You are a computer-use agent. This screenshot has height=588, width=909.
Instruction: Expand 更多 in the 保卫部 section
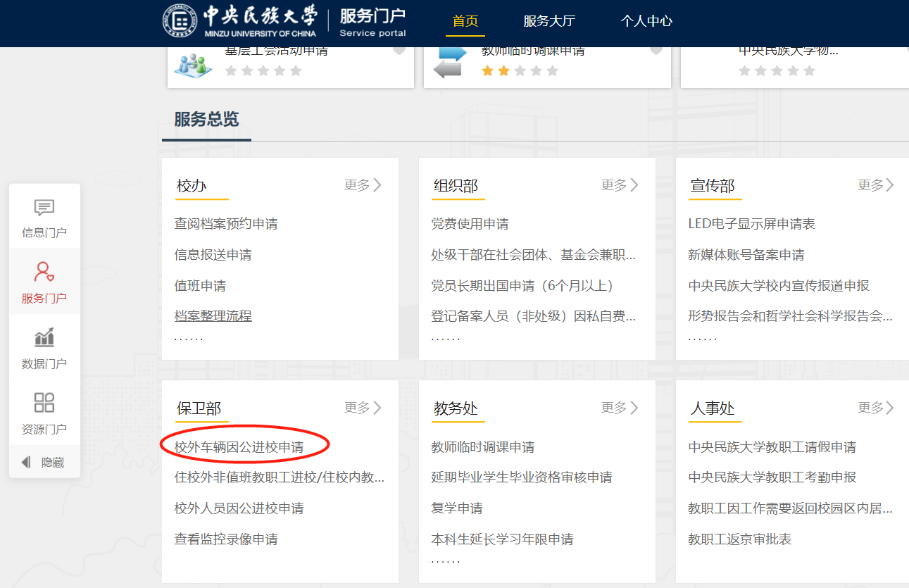coord(363,408)
